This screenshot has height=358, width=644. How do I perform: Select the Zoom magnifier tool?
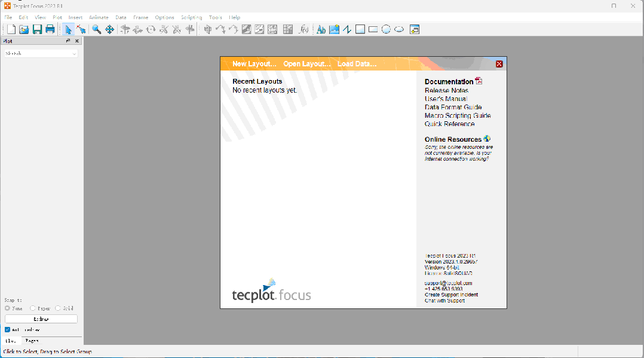coord(97,29)
